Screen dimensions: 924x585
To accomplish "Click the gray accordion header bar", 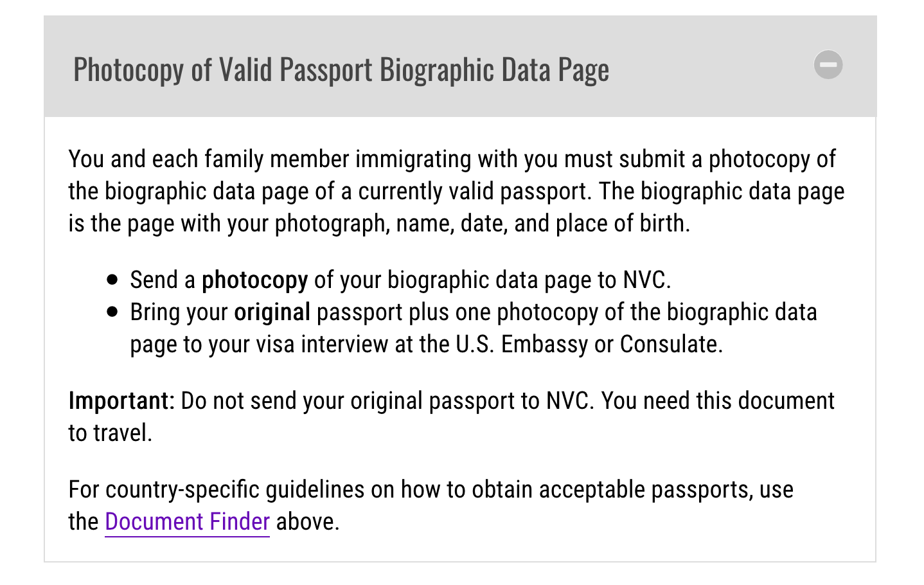I will click(x=460, y=66).
